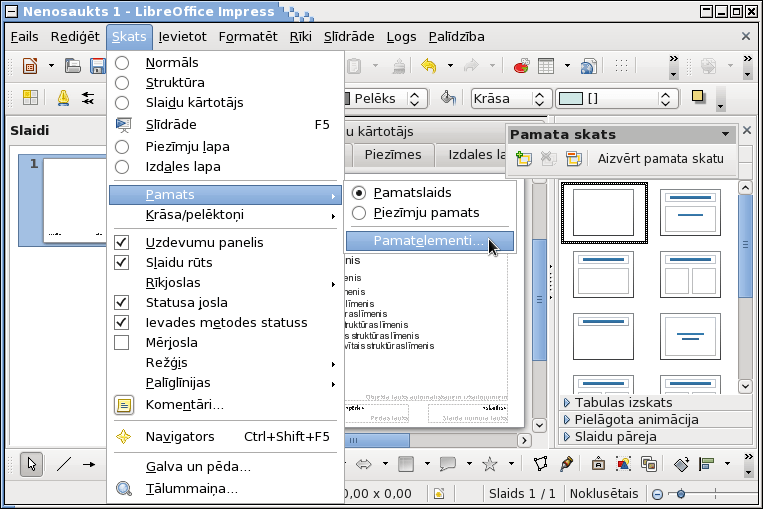Click the area fill bucket icon
Screen dimensions: 763x509
click(448, 98)
